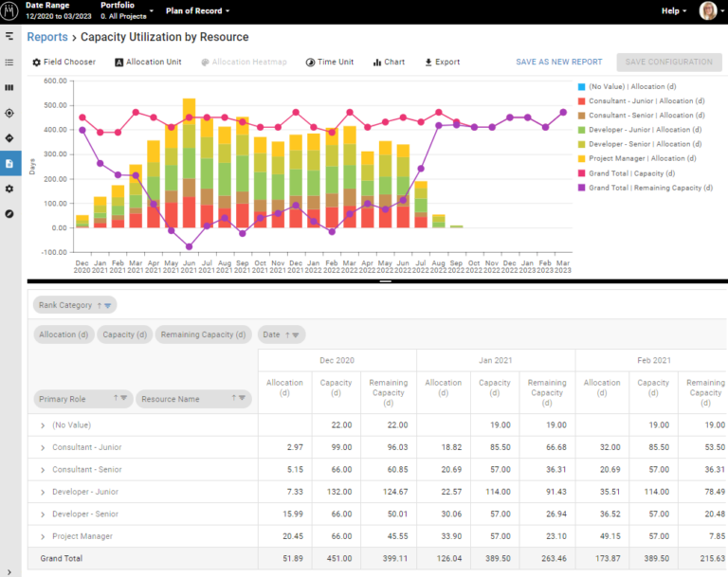Screen dimensions: 728x577
Task: Open the Plan of Record dropdown
Action: click(198, 10)
